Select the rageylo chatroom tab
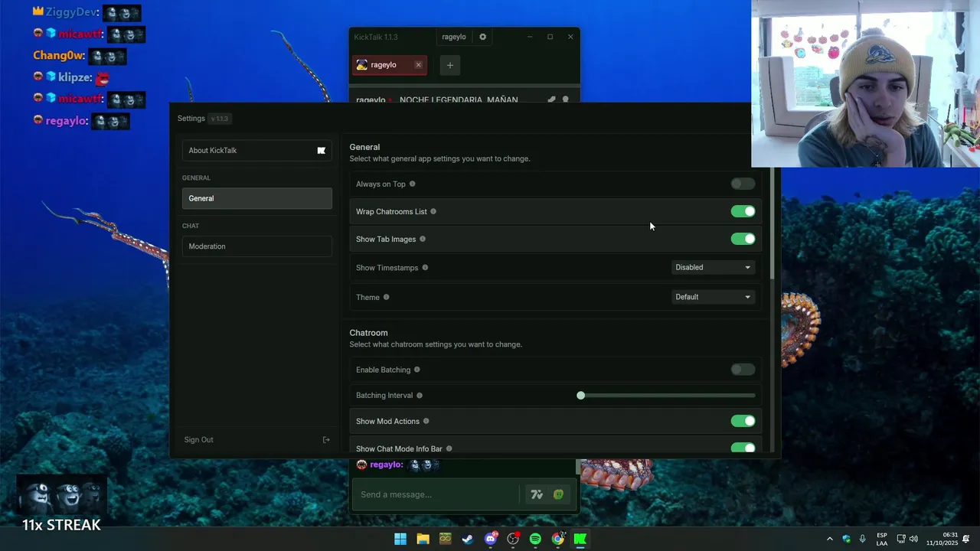The width and height of the screenshot is (980, 551). tap(389, 65)
